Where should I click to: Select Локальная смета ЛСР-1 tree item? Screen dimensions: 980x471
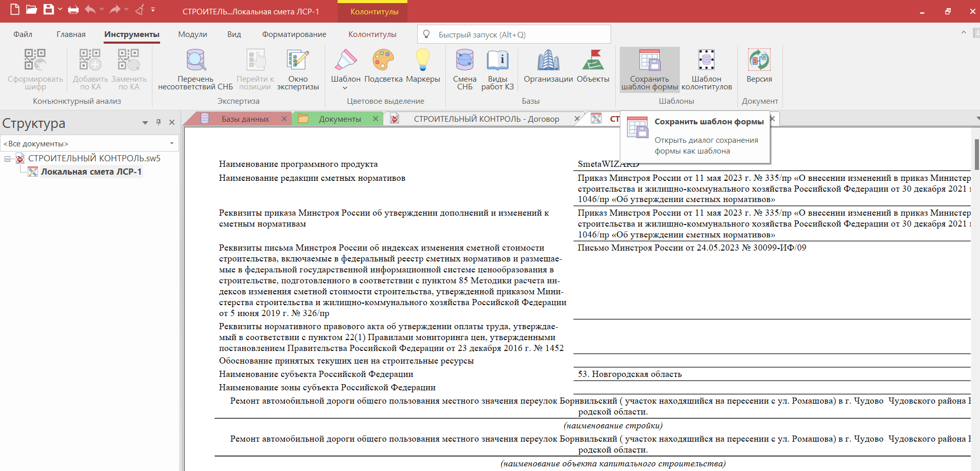click(x=91, y=172)
